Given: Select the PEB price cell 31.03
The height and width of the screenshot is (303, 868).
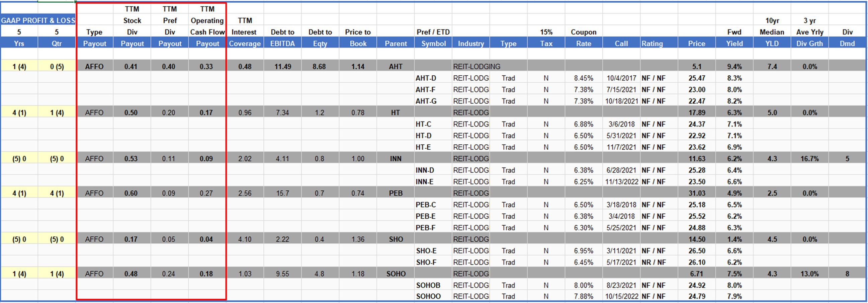Looking at the screenshot, I should point(696,194).
